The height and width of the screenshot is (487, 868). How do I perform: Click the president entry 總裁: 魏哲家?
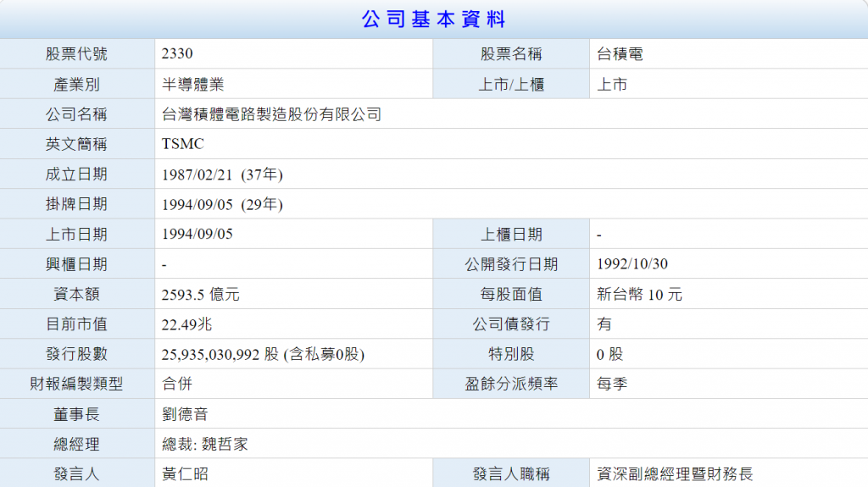click(x=204, y=444)
